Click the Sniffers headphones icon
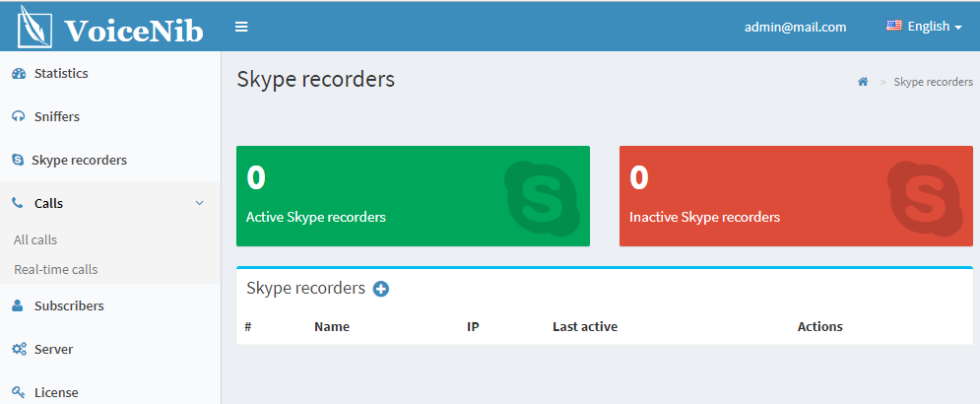980x404 pixels. point(19,117)
